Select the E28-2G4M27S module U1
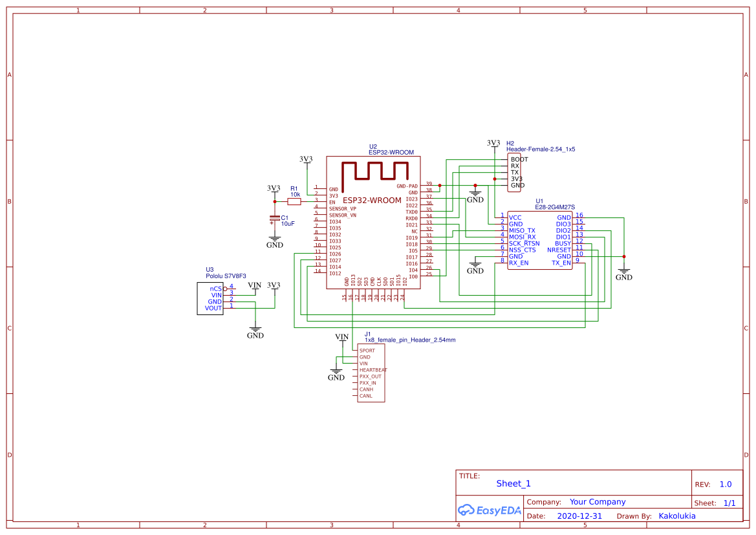 (539, 239)
